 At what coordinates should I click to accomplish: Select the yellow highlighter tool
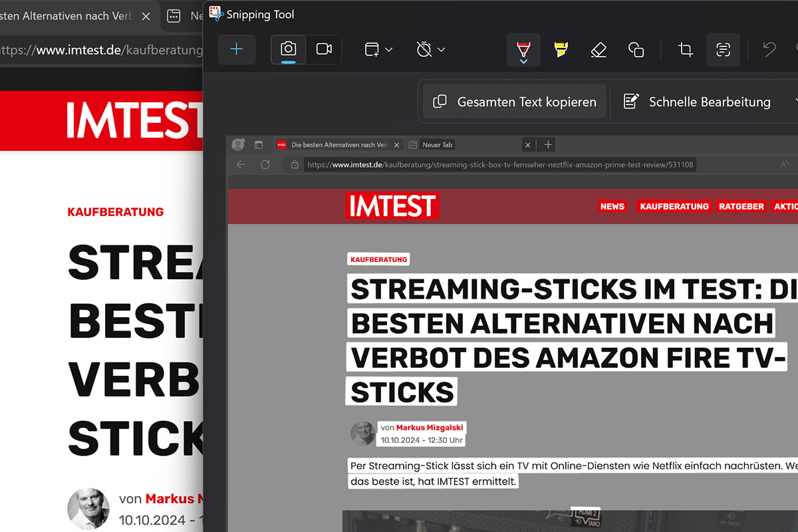click(x=561, y=49)
